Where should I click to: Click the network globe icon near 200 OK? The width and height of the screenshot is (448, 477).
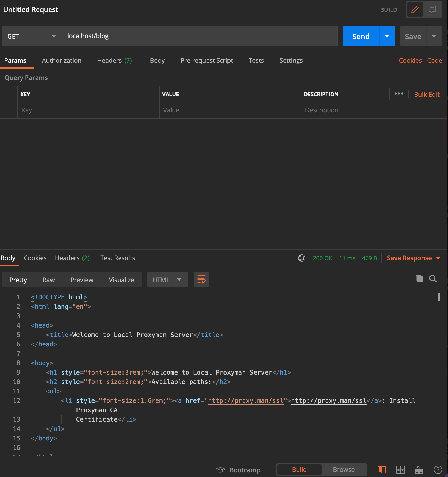(302, 258)
